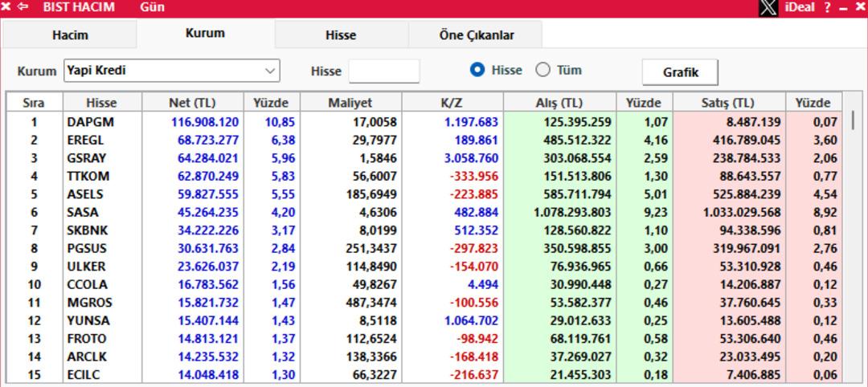Viewport: 868px width, 387px height.
Task: Select the MGROS stock row
Action: tap(424, 303)
